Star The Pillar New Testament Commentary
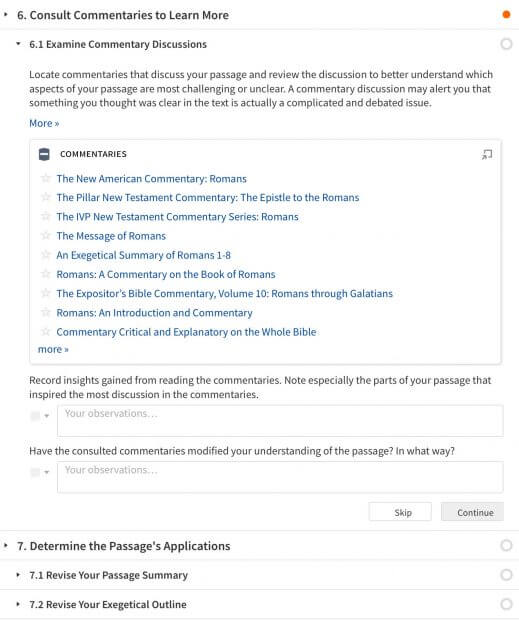 46,197
